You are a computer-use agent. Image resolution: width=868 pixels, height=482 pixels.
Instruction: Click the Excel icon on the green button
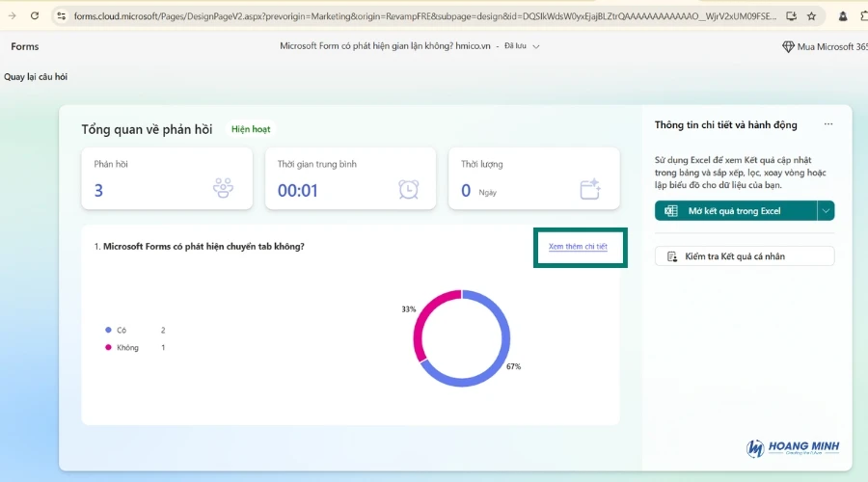671,211
